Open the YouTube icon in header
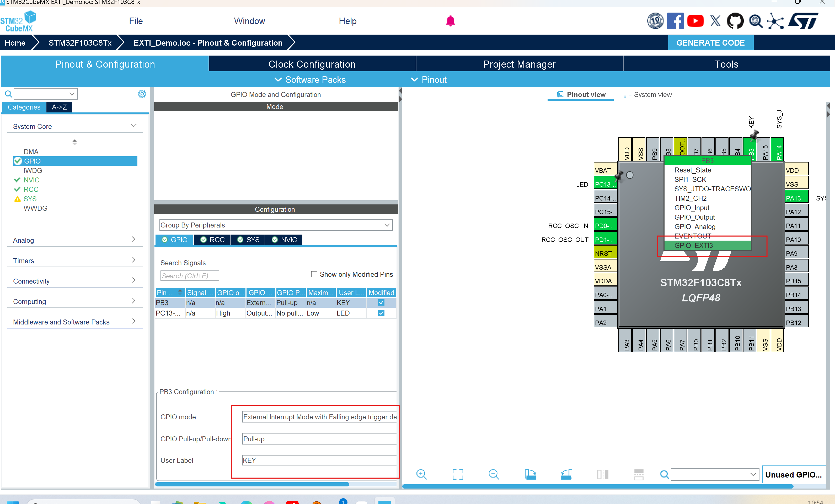The width and height of the screenshot is (835, 504). (x=695, y=21)
